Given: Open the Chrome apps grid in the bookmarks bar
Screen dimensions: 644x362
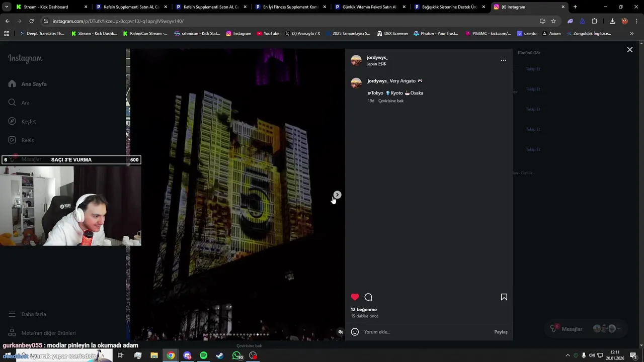Looking at the screenshot, I should pyautogui.click(x=7, y=34).
